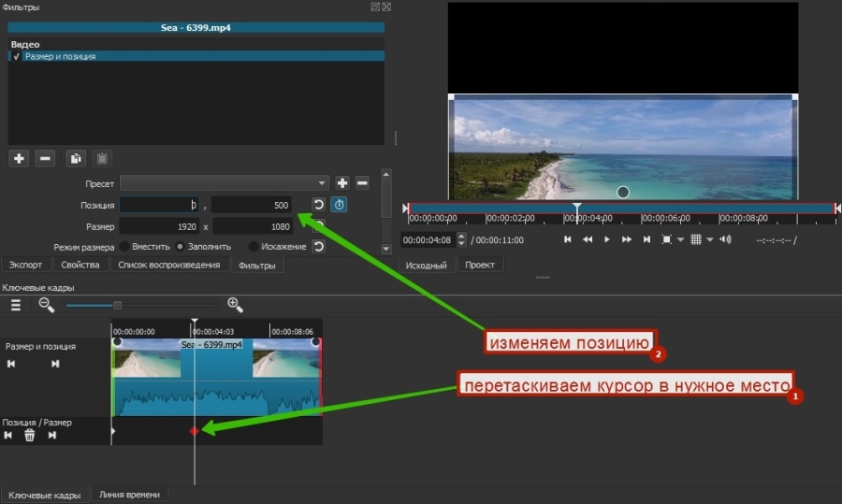The height and width of the screenshot is (504, 842).
Task: Select the Искажение size mode
Action: pos(254,247)
